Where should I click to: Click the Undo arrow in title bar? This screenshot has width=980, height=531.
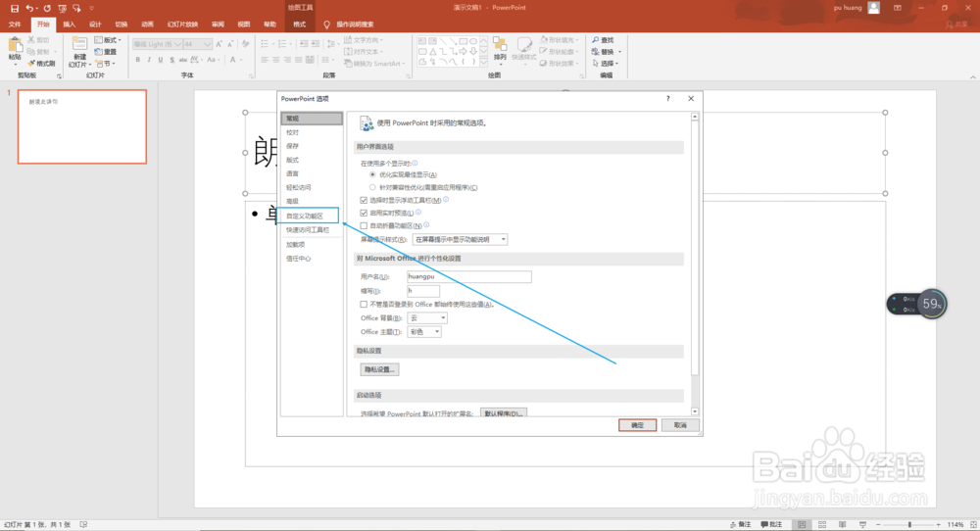pos(29,8)
